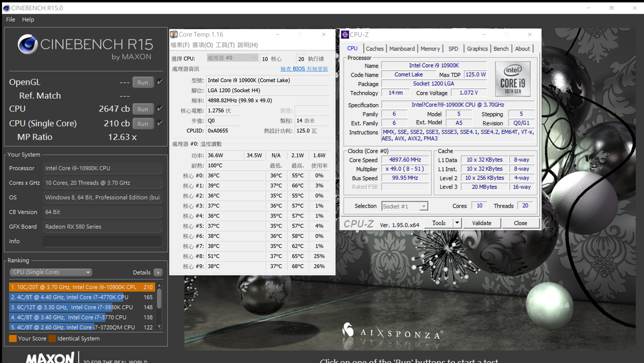
Task: Toggle the OpenGL test checkmark
Action: 160,82
